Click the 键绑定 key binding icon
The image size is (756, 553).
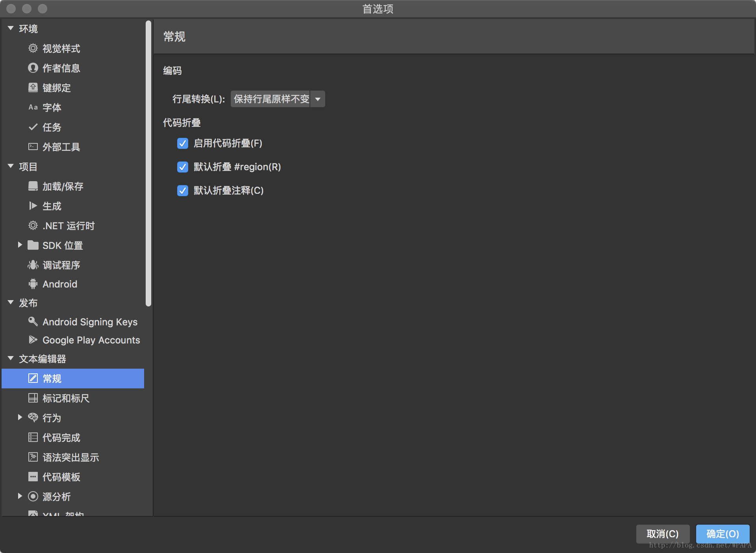(32, 87)
